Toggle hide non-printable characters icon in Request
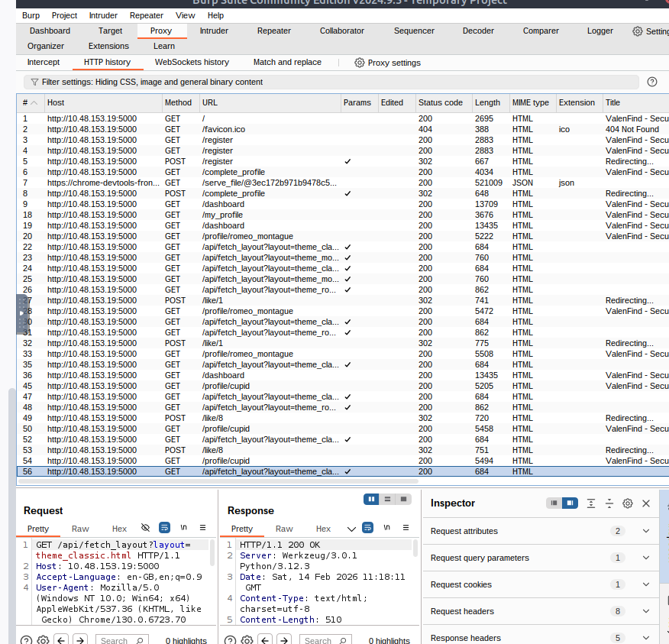The height and width of the screenshot is (644, 669). (x=146, y=528)
